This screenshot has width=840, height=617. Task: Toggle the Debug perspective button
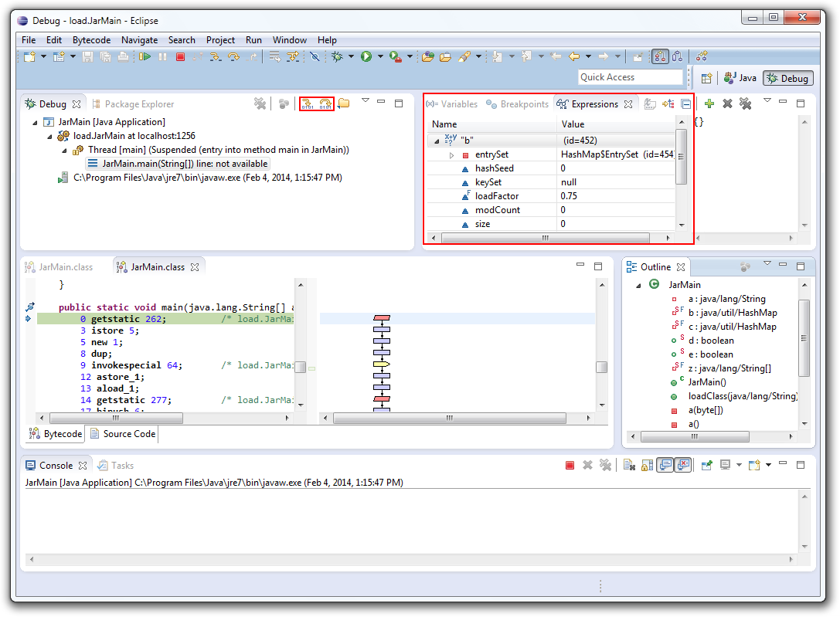[x=787, y=78]
